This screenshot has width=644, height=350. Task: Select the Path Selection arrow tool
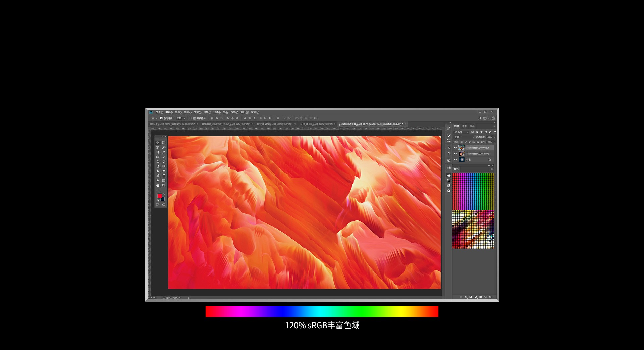[x=158, y=181]
